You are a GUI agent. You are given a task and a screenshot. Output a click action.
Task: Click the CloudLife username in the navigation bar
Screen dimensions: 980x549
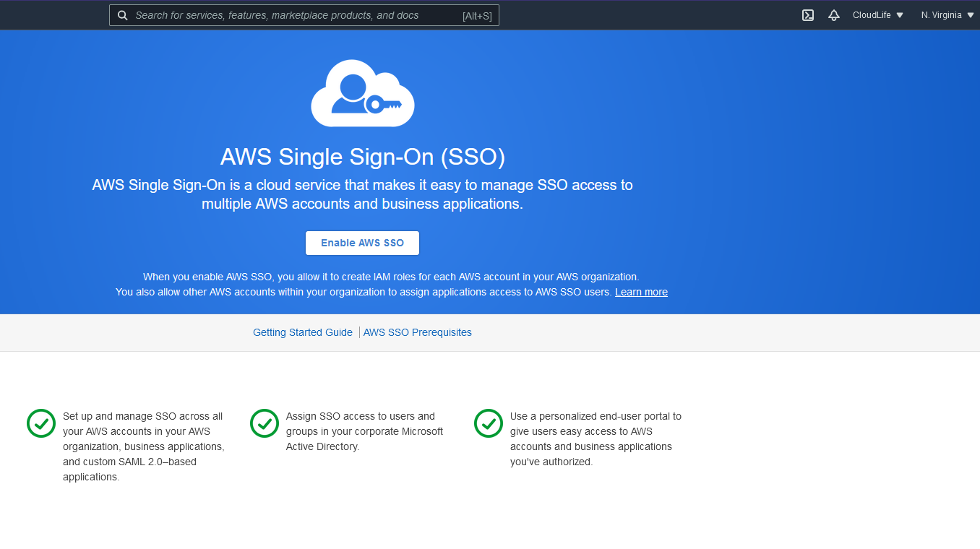[872, 14]
